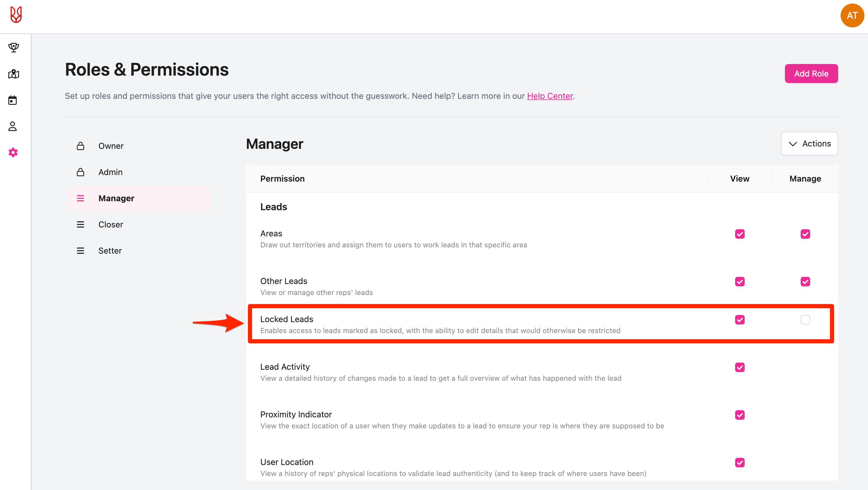868x490 pixels.
Task: Enable Manage checkbox for Locked Leads
Action: pos(805,320)
